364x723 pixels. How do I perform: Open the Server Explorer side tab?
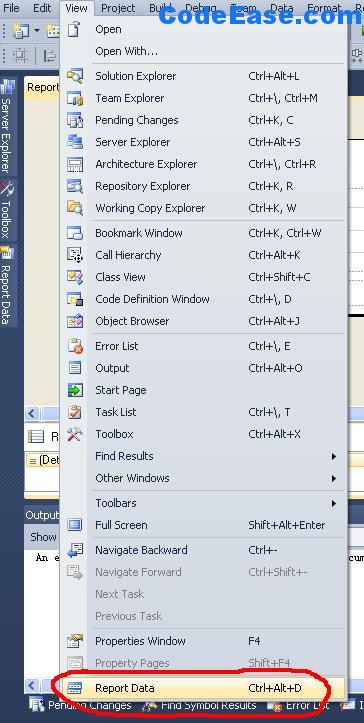pos(8,127)
